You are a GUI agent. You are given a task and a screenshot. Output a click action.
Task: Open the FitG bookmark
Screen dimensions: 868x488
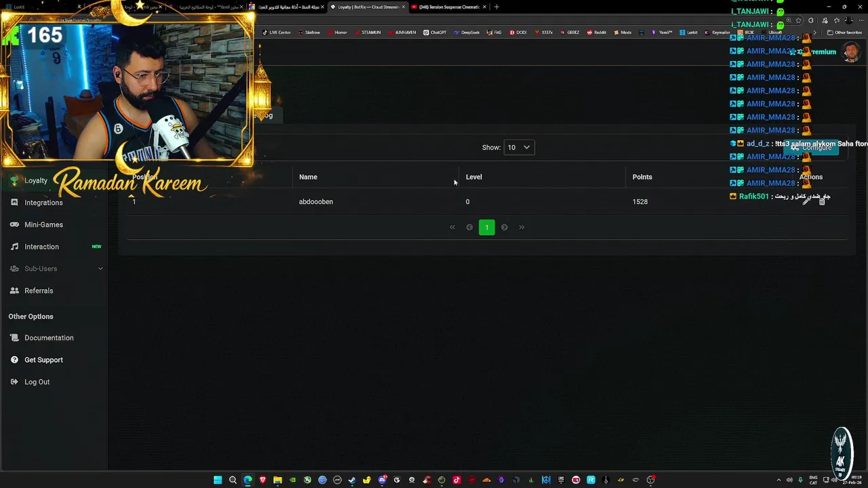coord(494,33)
